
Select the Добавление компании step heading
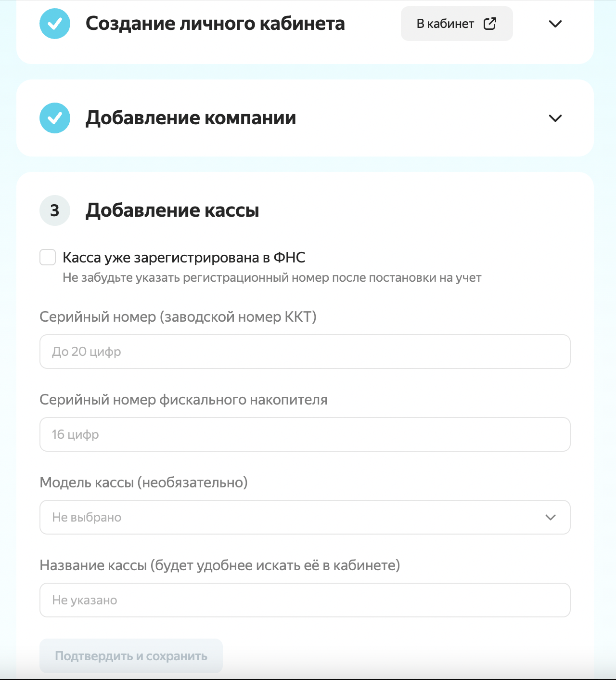[191, 118]
